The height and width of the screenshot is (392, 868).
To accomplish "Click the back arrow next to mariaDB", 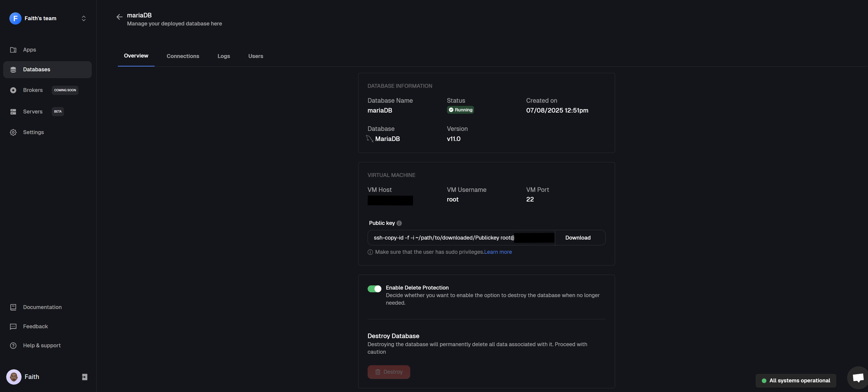I will point(119,17).
